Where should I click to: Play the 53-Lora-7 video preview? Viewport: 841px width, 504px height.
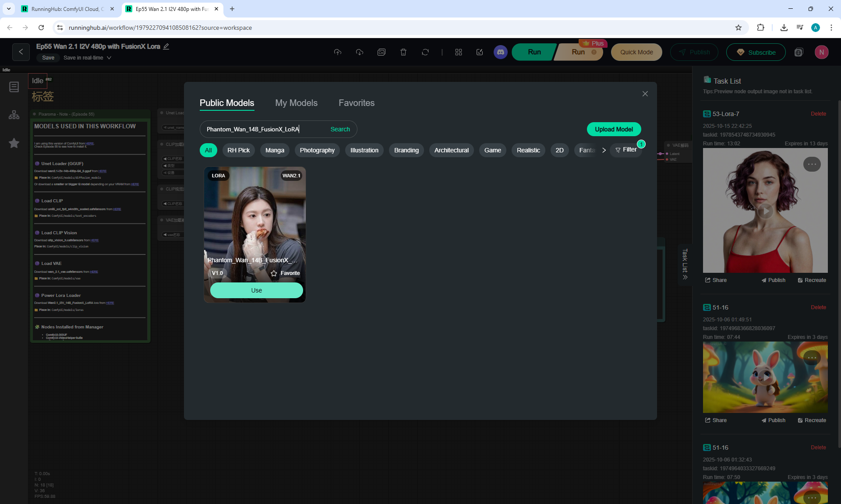pyautogui.click(x=765, y=211)
